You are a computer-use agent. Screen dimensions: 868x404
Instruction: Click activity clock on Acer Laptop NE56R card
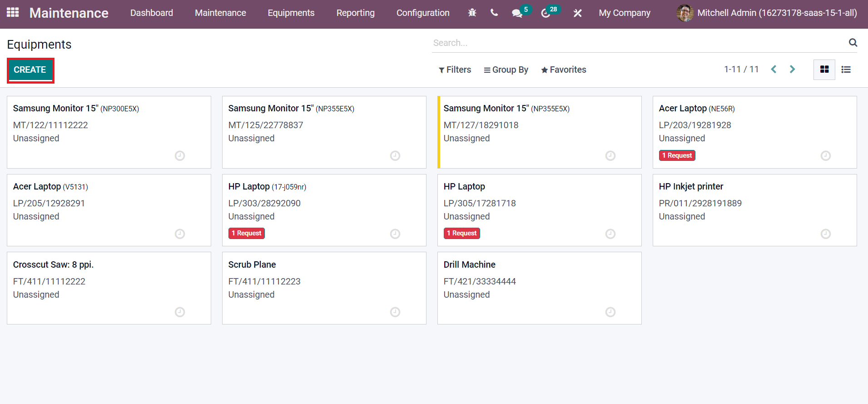826,156
